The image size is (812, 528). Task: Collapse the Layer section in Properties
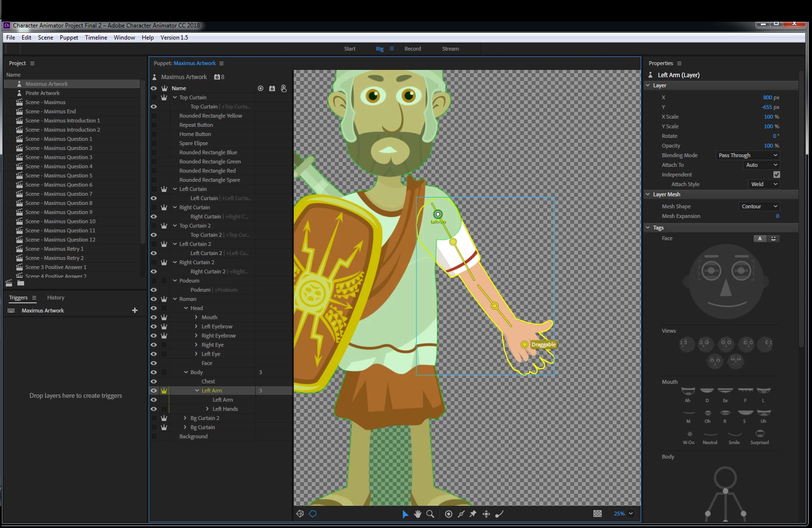pos(648,85)
